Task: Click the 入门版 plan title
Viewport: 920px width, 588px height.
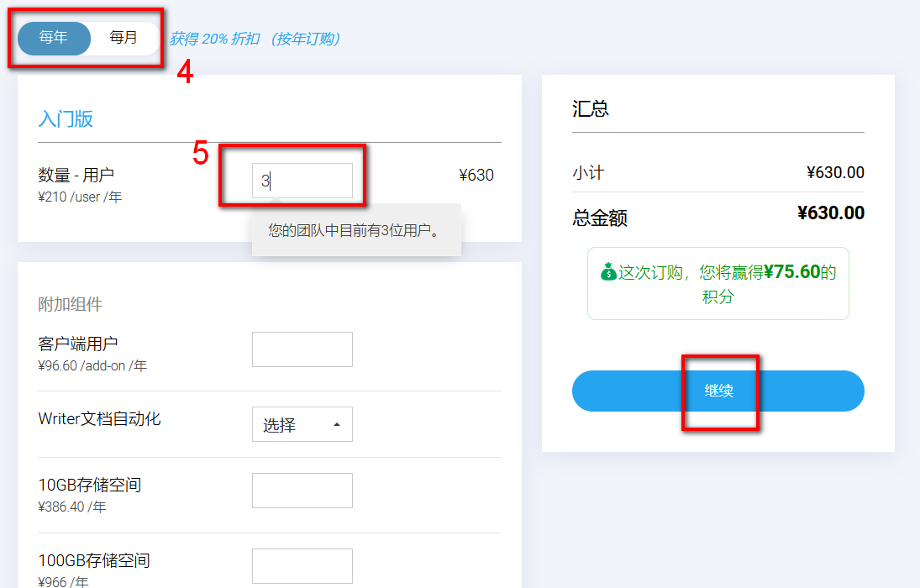Action: tap(66, 119)
